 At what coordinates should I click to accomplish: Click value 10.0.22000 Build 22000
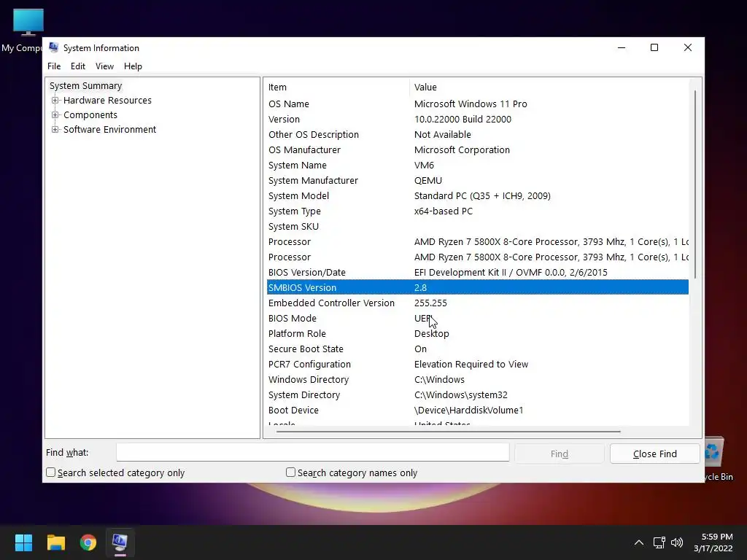pyautogui.click(x=462, y=119)
